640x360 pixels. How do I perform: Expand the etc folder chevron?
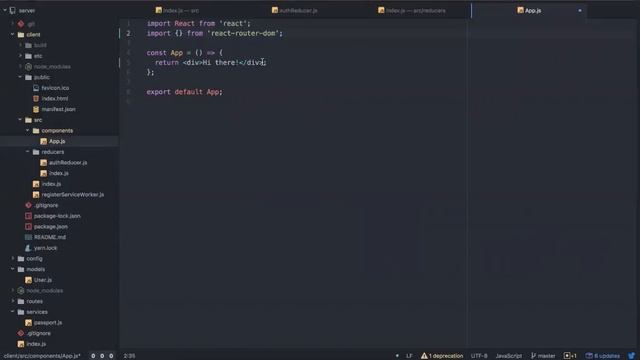20,56
